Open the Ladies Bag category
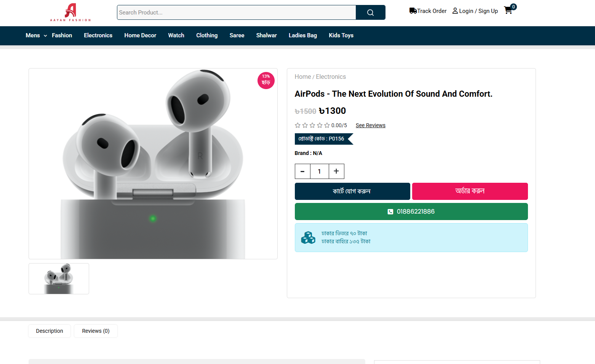Image resolution: width=595 pixels, height=364 pixels. tap(303, 35)
